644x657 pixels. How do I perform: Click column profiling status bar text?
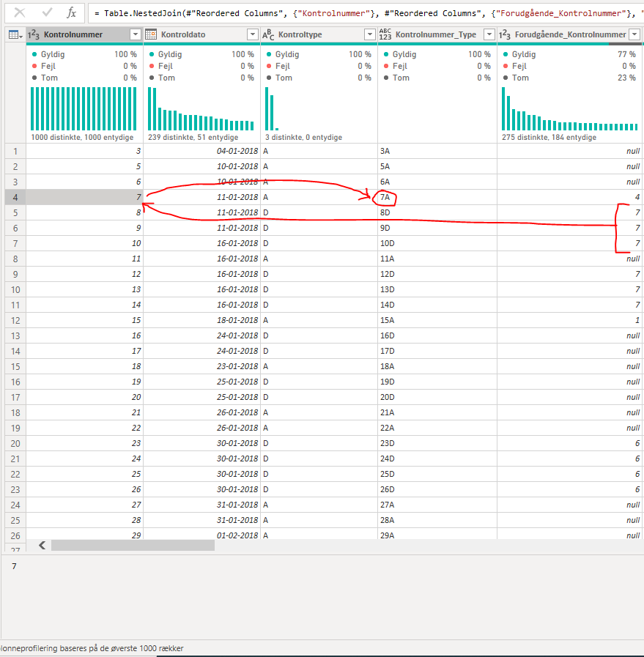[92, 648]
